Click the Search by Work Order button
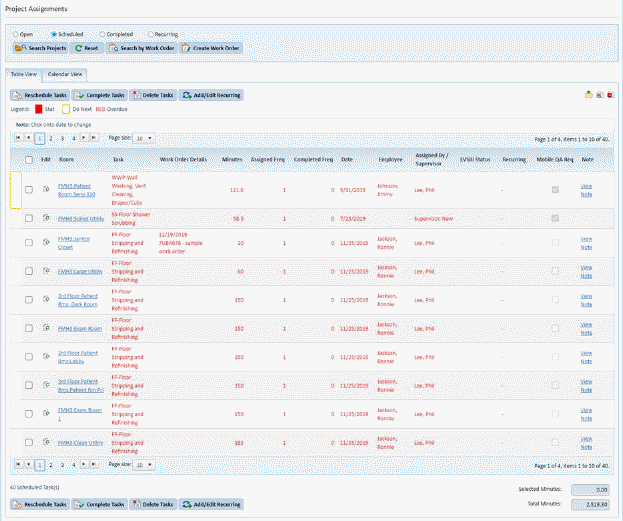The image size is (623, 521). point(141,48)
